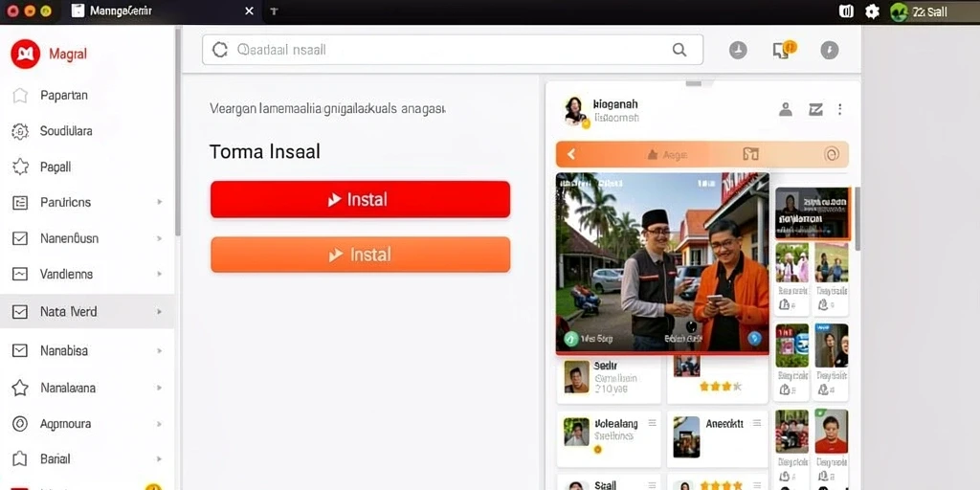The height and width of the screenshot is (490, 980).
Task: Open the Papall sidebar entry
Action: coord(56,167)
